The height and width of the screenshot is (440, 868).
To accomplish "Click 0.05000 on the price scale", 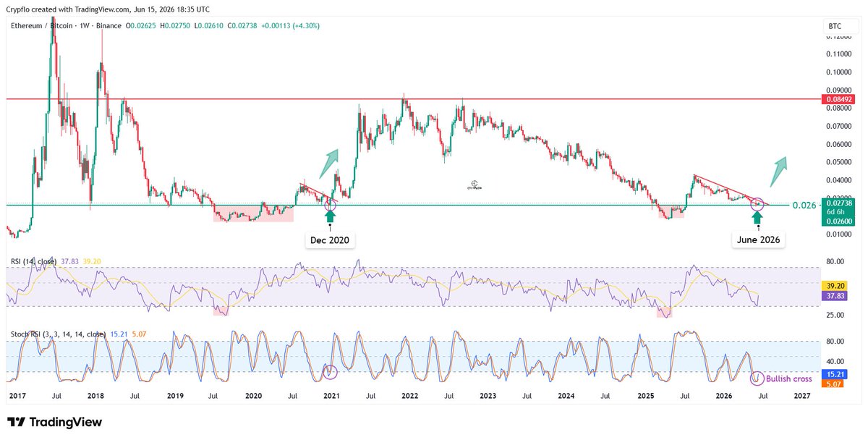I will [839, 162].
